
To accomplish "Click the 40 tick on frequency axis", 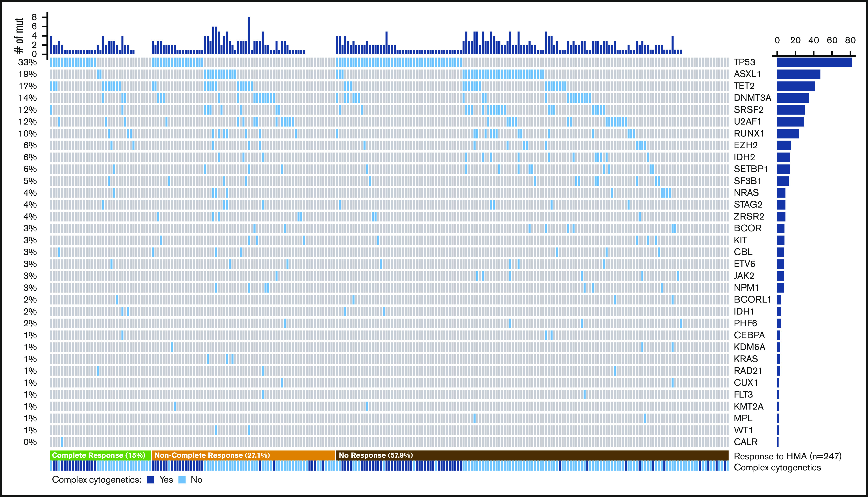I will [814, 40].
